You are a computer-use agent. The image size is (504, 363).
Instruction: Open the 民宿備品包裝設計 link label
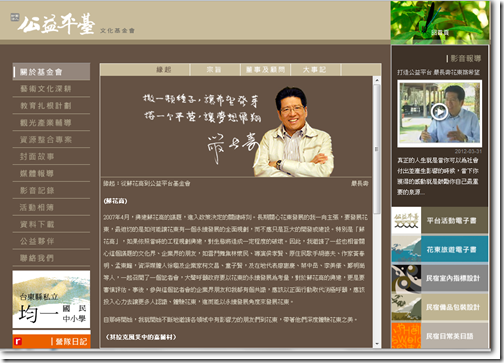453,307
